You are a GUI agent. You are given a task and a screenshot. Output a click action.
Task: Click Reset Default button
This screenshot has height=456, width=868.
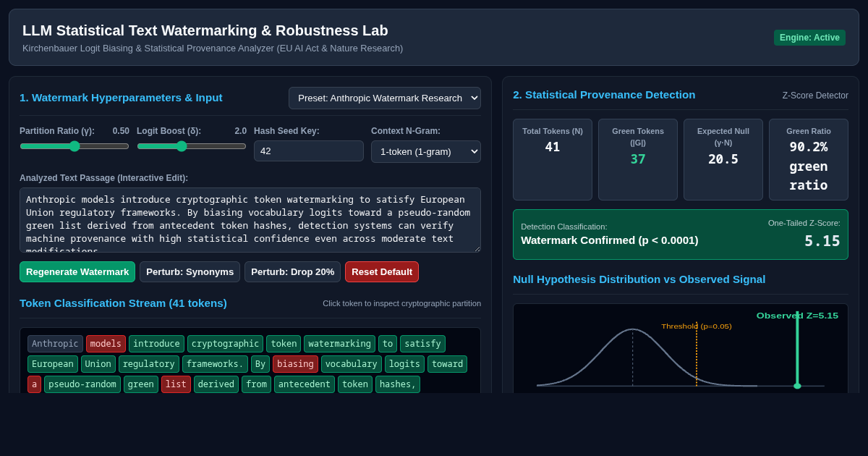coord(382,271)
